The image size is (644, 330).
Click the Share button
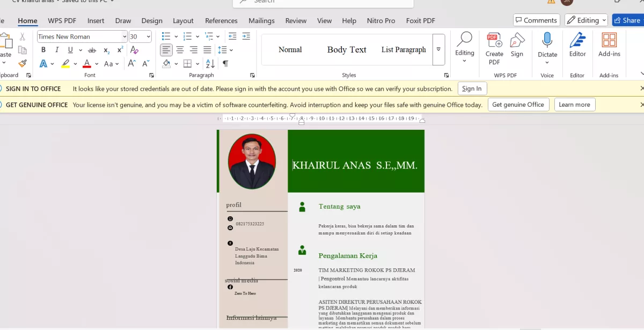(x=627, y=20)
